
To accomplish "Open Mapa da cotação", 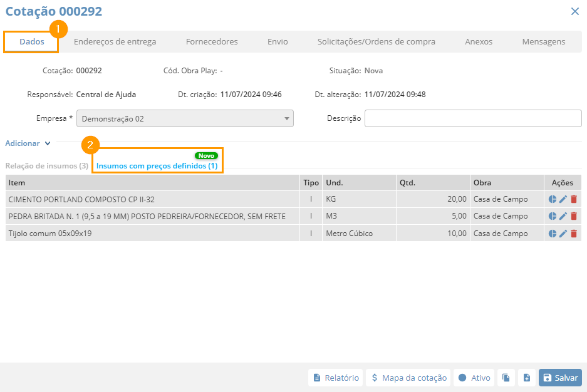I will click(x=408, y=378).
